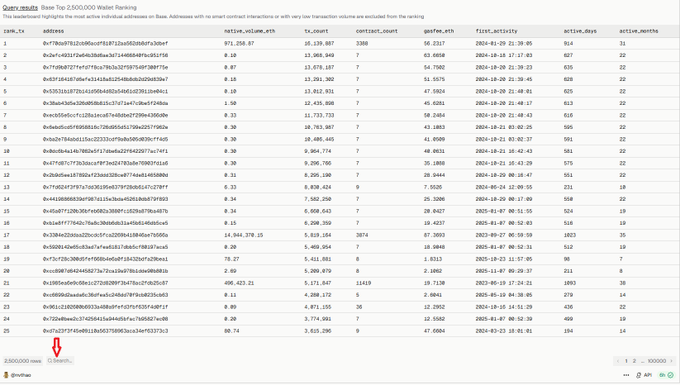Select first_activity 2024-01-29 21:39:05
This screenshot has height=385, width=680.
[x=504, y=43]
